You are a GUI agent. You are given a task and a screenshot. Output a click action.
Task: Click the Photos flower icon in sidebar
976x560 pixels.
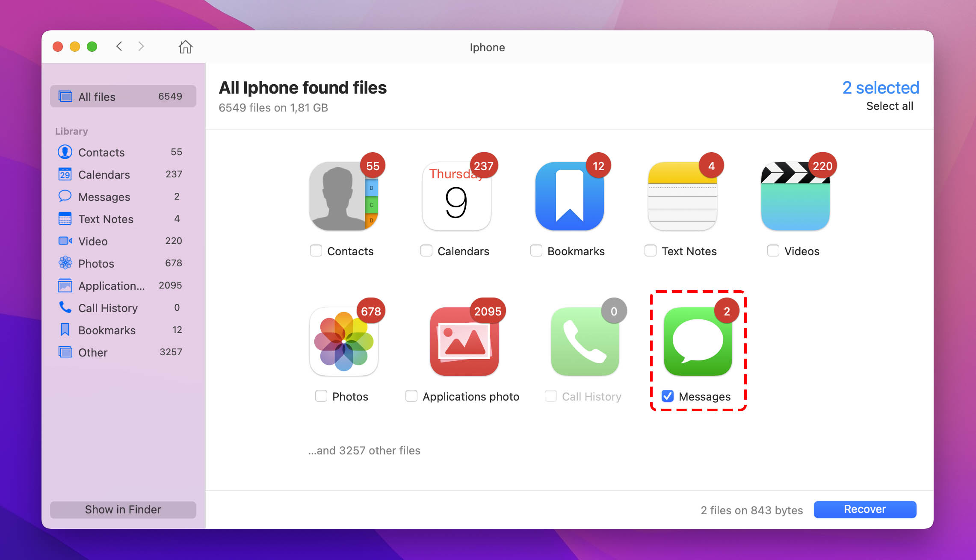65,263
